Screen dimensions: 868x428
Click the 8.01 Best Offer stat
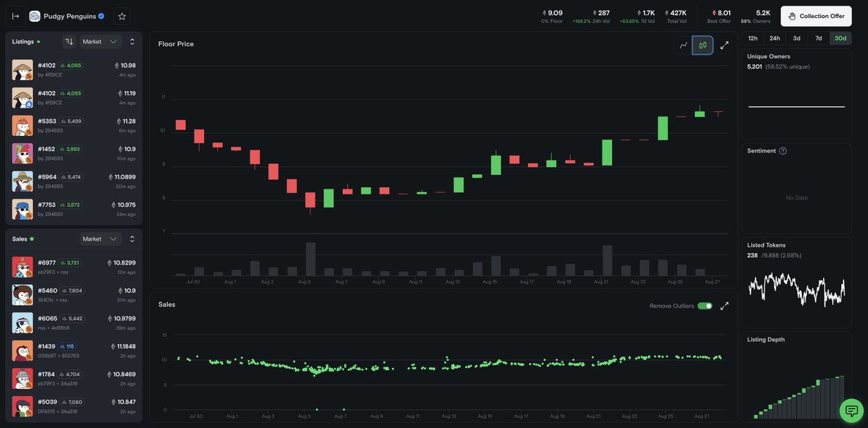[x=720, y=16]
